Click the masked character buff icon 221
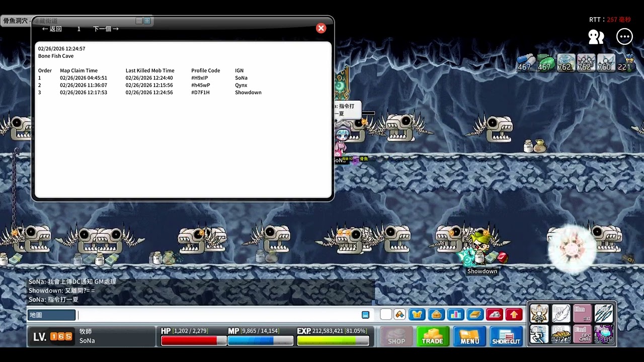Viewport: 644px width, 362px height. point(625,62)
